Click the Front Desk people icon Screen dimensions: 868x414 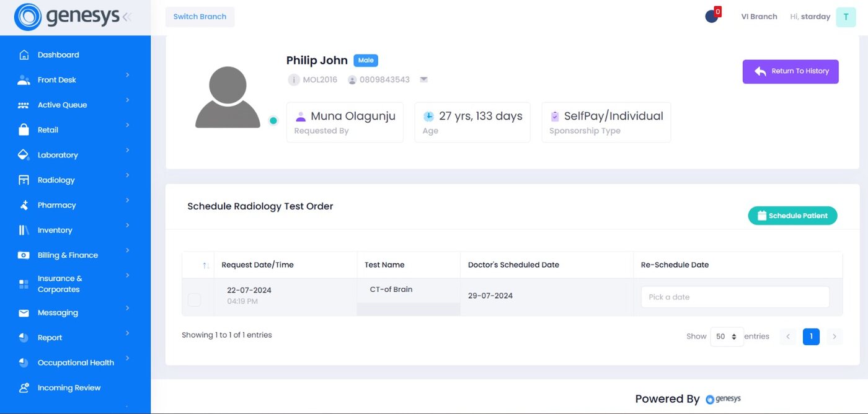pyautogui.click(x=24, y=80)
